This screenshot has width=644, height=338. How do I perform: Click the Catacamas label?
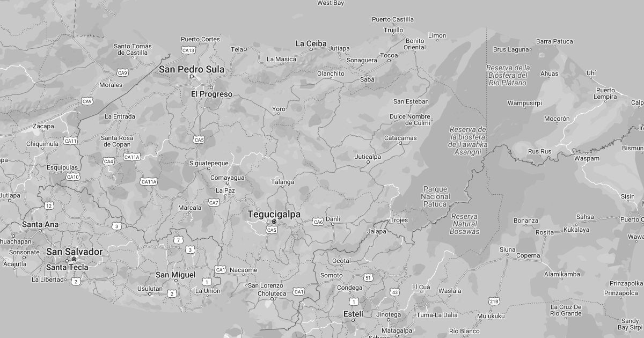[x=400, y=138]
